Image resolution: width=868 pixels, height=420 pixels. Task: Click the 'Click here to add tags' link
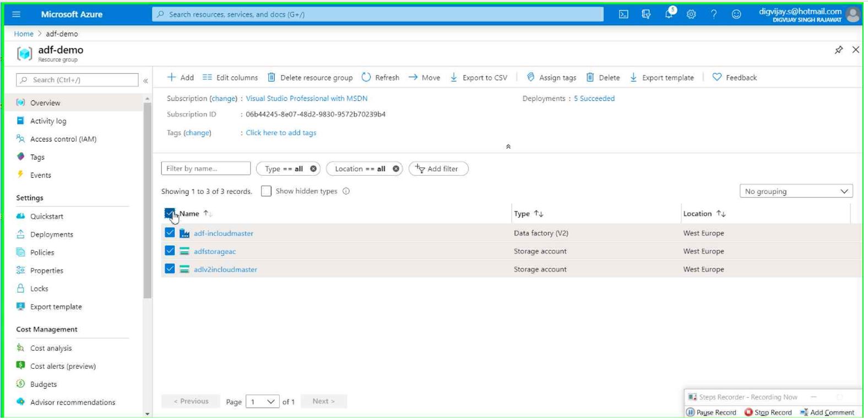[281, 133]
